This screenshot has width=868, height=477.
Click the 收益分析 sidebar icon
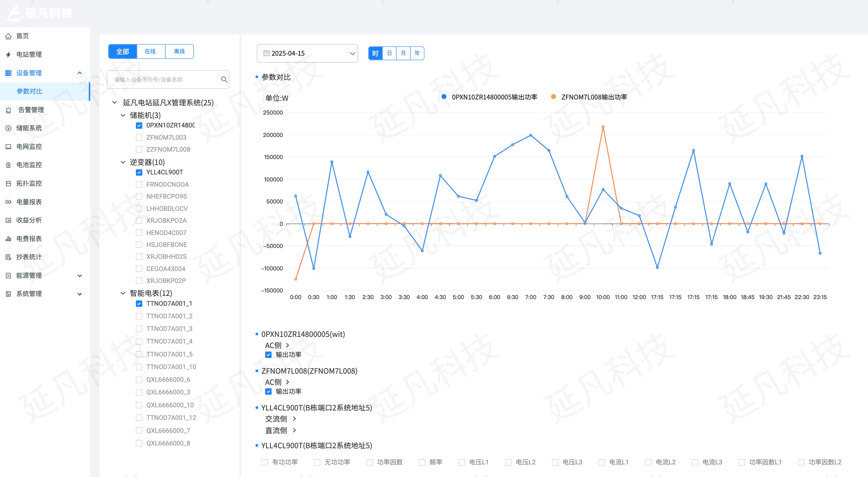pos(8,220)
